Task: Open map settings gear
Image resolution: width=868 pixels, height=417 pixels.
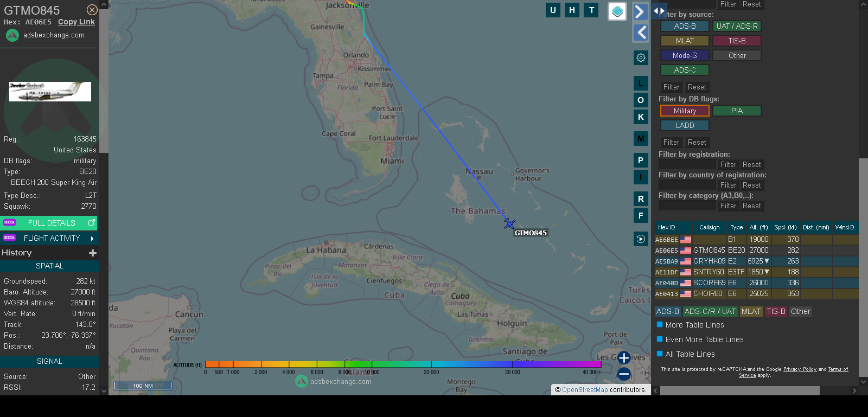Action: [641, 57]
